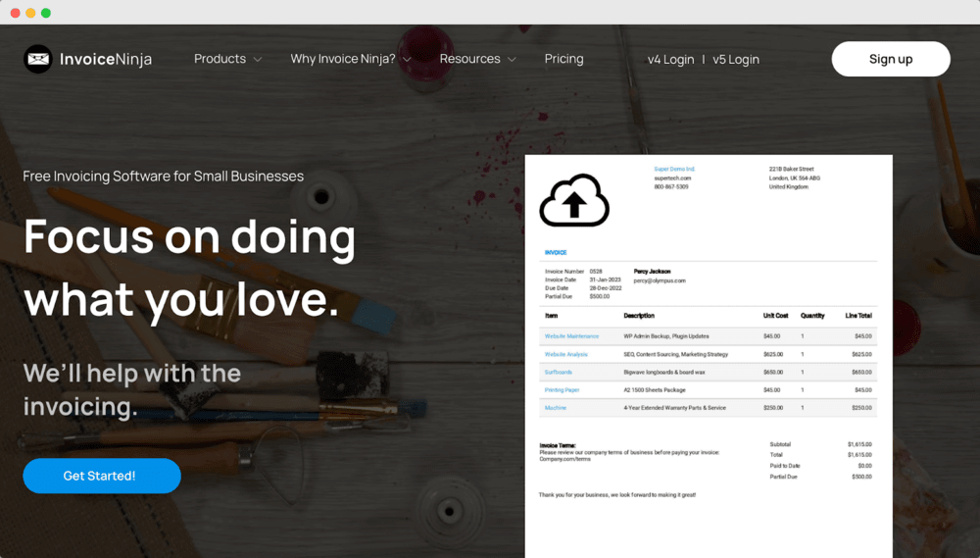
Task: Click the cloud upload logo on invoice
Action: click(574, 201)
